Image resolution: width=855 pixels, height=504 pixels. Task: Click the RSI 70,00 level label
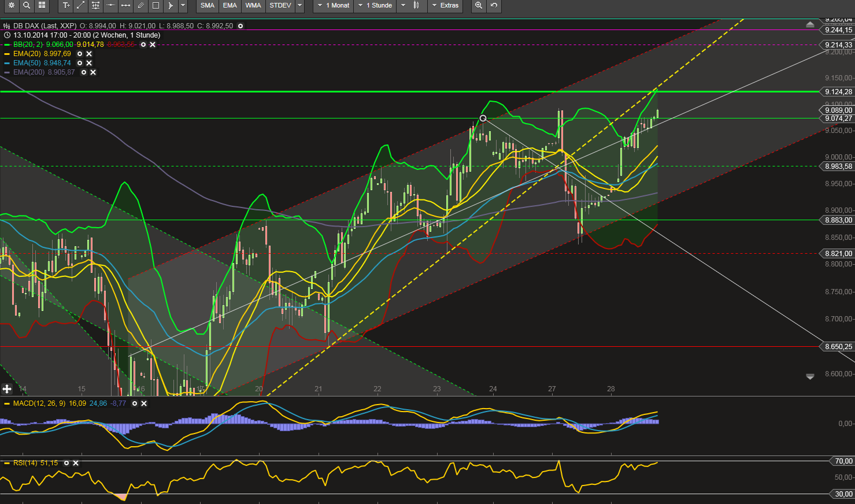pos(843,461)
